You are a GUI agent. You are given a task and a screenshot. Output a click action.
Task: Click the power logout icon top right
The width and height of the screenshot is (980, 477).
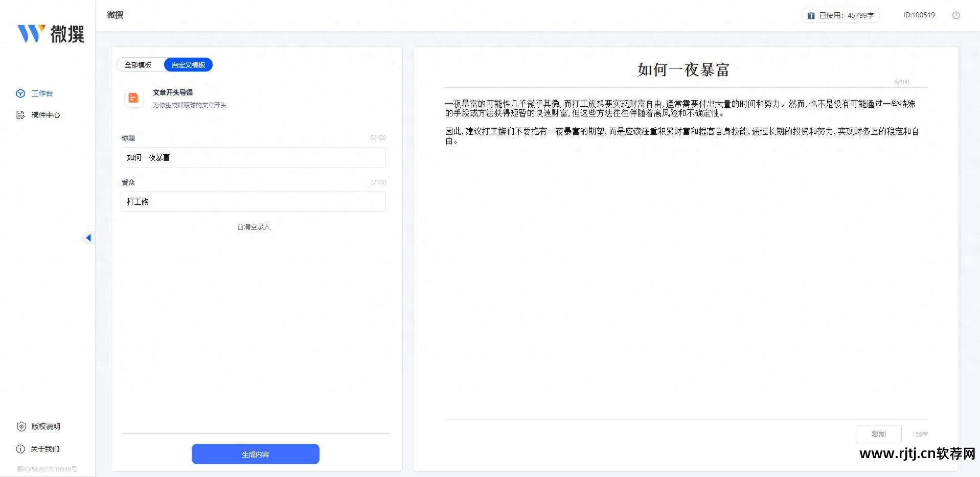(x=956, y=15)
